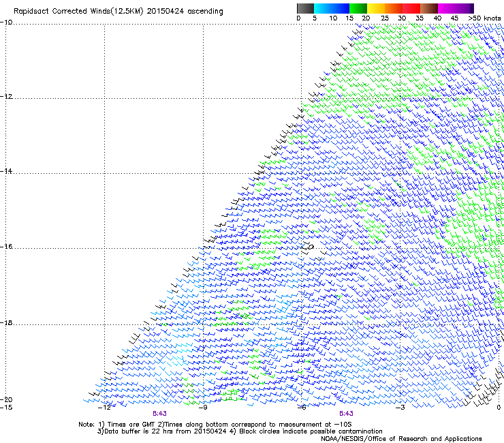
Task: Click the black contamination circle near -16 latitude
Action: [x=311, y=247]
